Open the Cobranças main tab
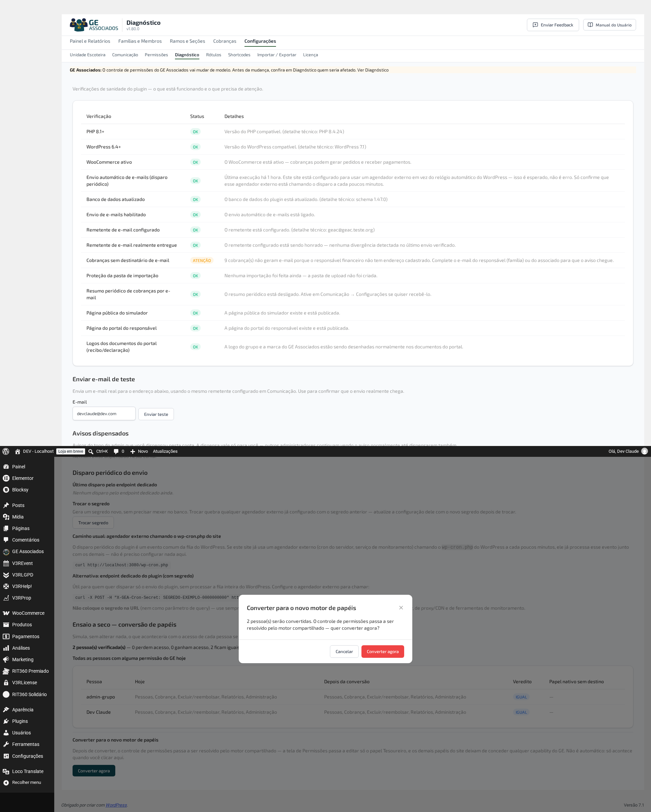Viewport: 651px width, 812px height. tap(224, 41)
